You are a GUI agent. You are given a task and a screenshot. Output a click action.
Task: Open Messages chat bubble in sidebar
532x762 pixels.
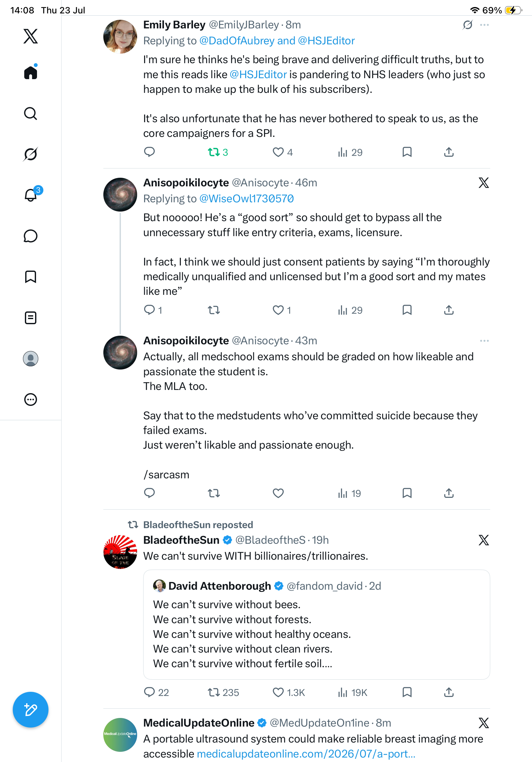31,236
